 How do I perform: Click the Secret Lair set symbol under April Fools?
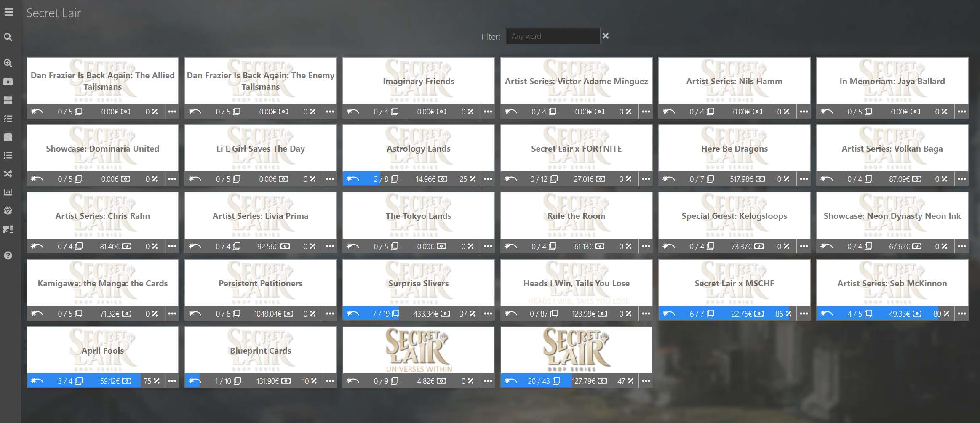tap(37, 381)
